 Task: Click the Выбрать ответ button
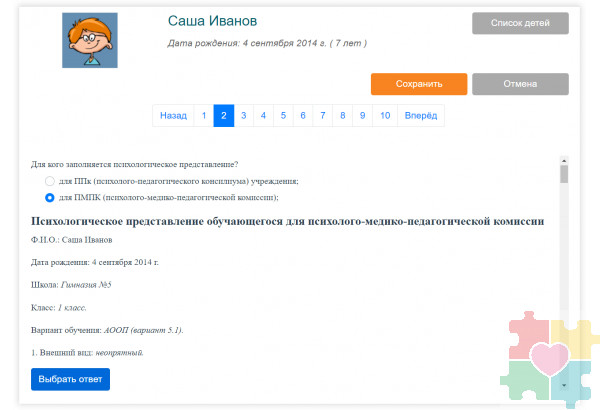click(x=70, y=380)
